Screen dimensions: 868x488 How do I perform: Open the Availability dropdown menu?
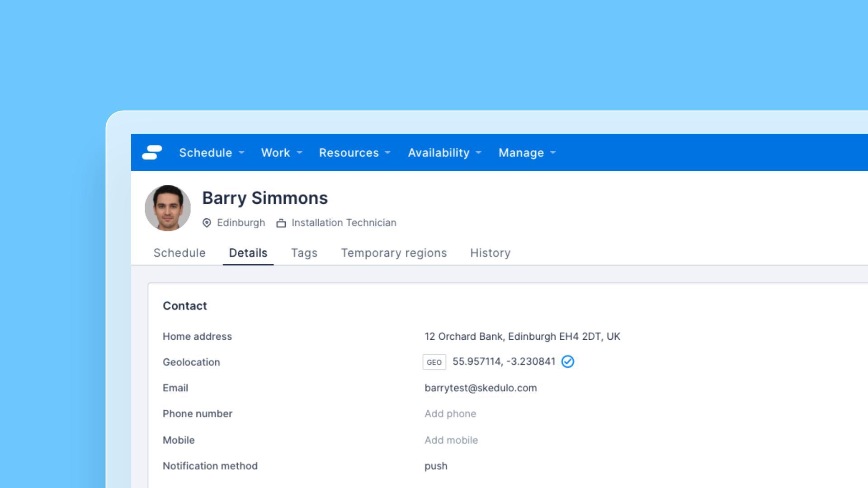click(445, 153)
